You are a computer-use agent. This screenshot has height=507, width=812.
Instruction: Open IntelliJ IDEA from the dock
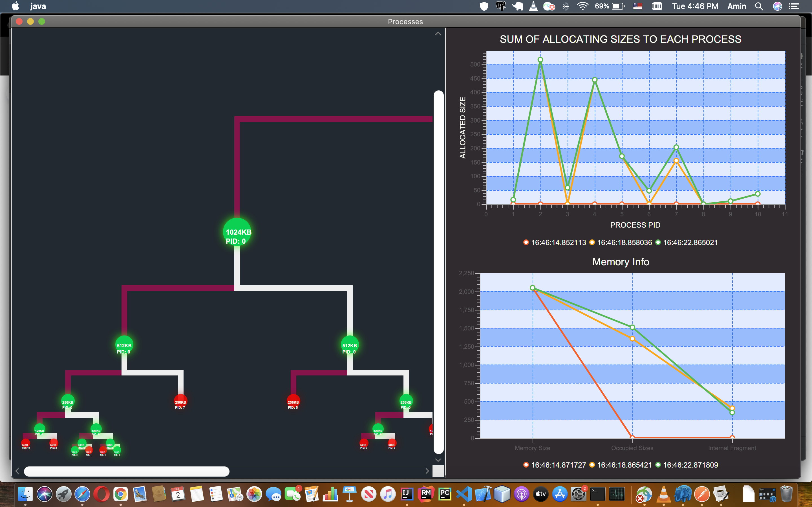(x=407, y=494)
